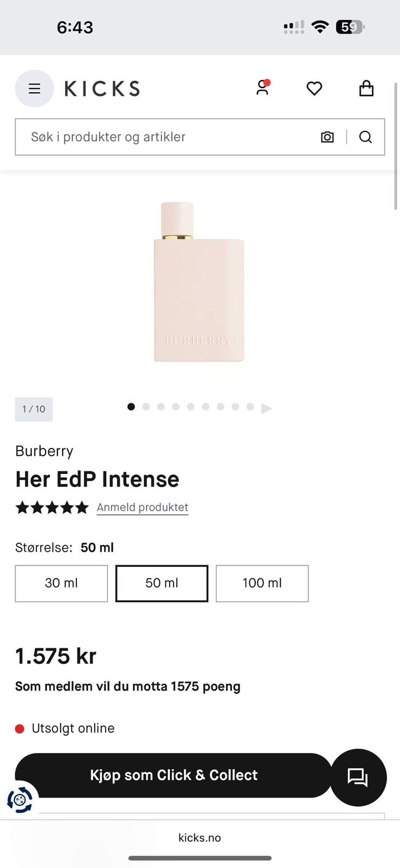Viewport: 400px width, 868px height.
Task: Search by image with camera icon
Action: click(x=327, y=137)
